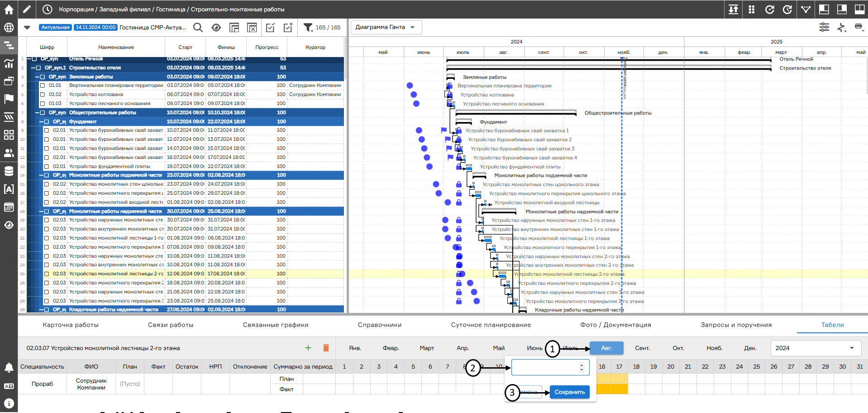Collapse Монолитные работы надземной части group
868x413 pixels.
pyautogui.click(x=41, y=211)
